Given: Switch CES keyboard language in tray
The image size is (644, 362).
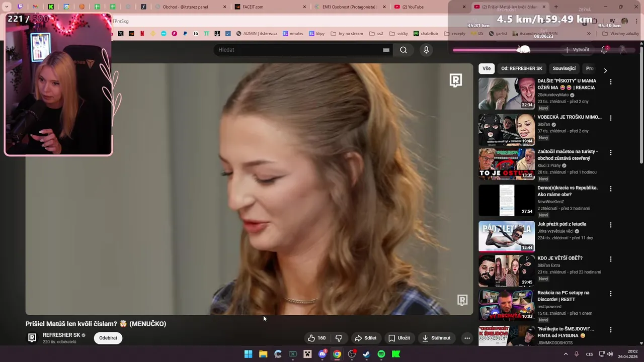Looking at the screenshot, I should (x=589, y=354).
